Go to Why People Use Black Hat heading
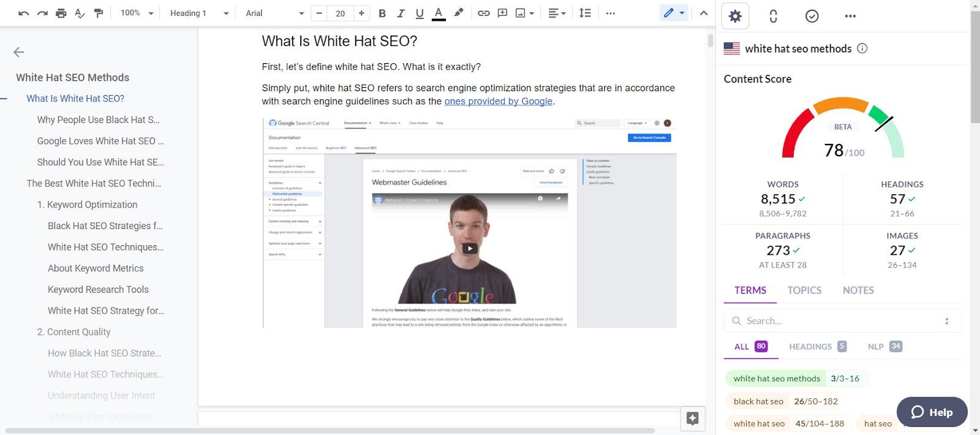 (x=98, y=119)
